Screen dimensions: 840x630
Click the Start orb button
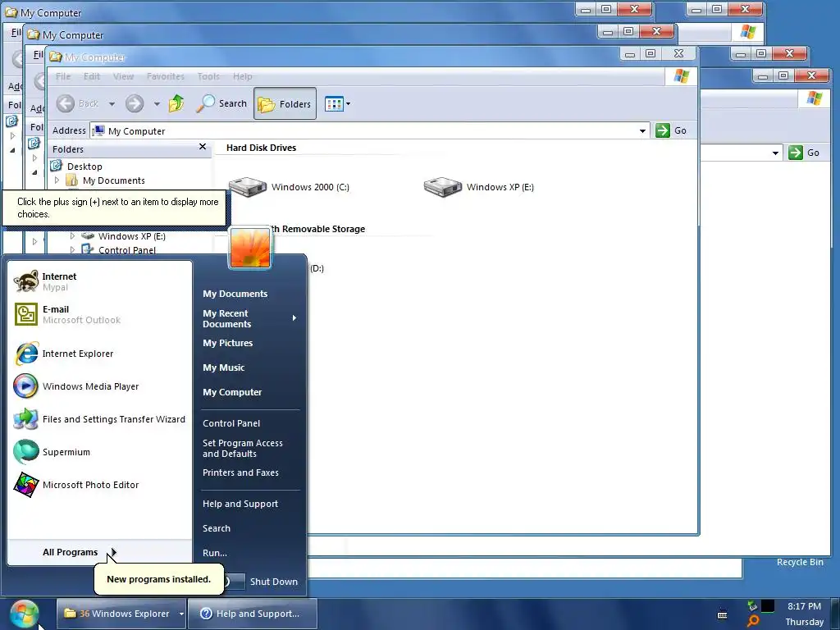click(24, 614)
